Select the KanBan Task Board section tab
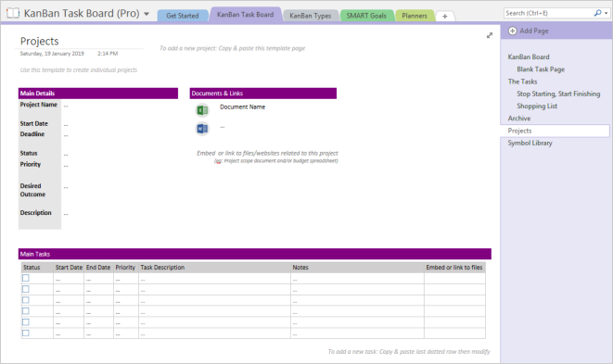 (245, 15)
